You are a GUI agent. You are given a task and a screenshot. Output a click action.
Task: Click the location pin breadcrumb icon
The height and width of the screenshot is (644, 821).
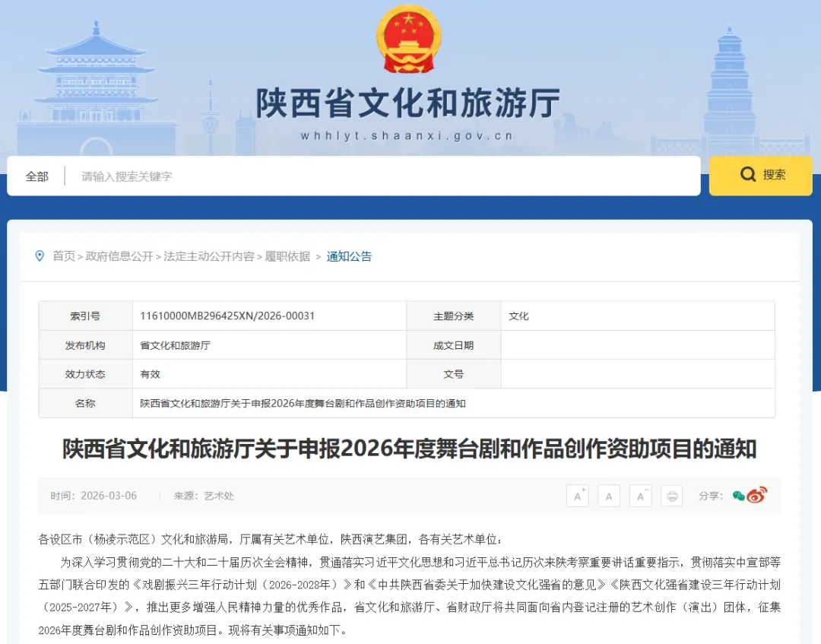[x=40, y=256]
